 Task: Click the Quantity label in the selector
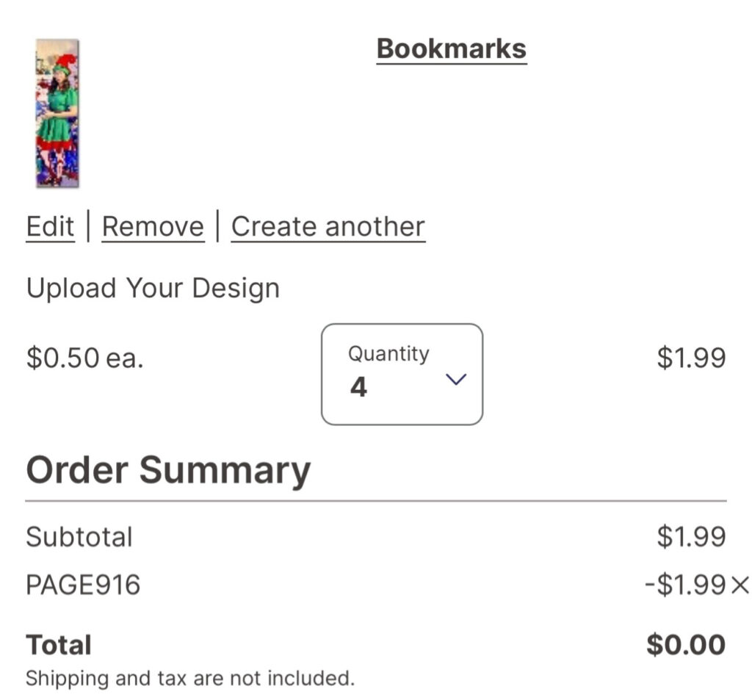388,353
